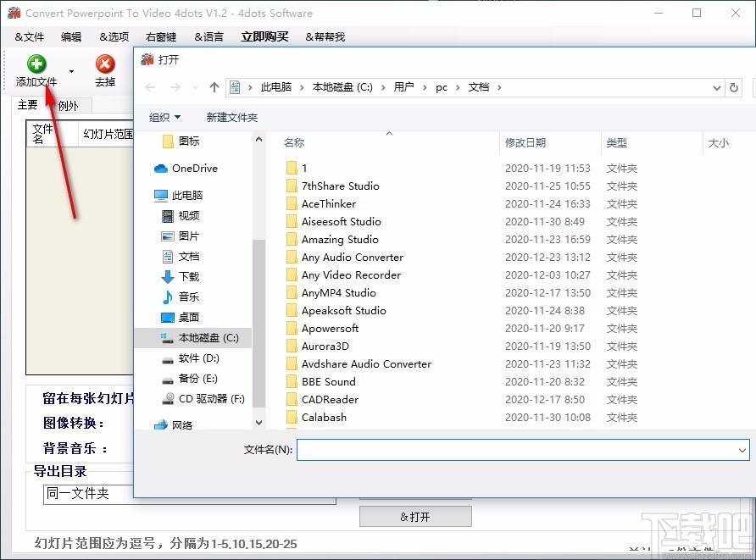The width and height of the screenshot is (756, 560).
Task: Click the &打开 button
Action: click(415, 517)
